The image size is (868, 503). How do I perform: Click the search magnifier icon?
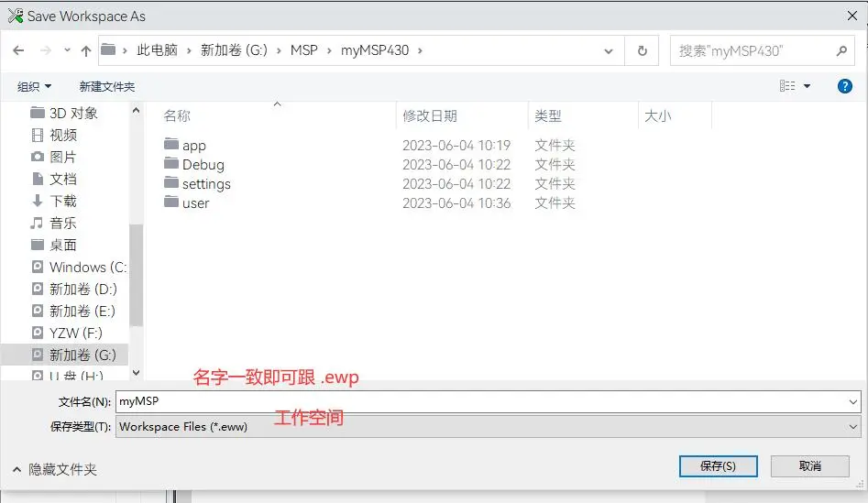841,50
